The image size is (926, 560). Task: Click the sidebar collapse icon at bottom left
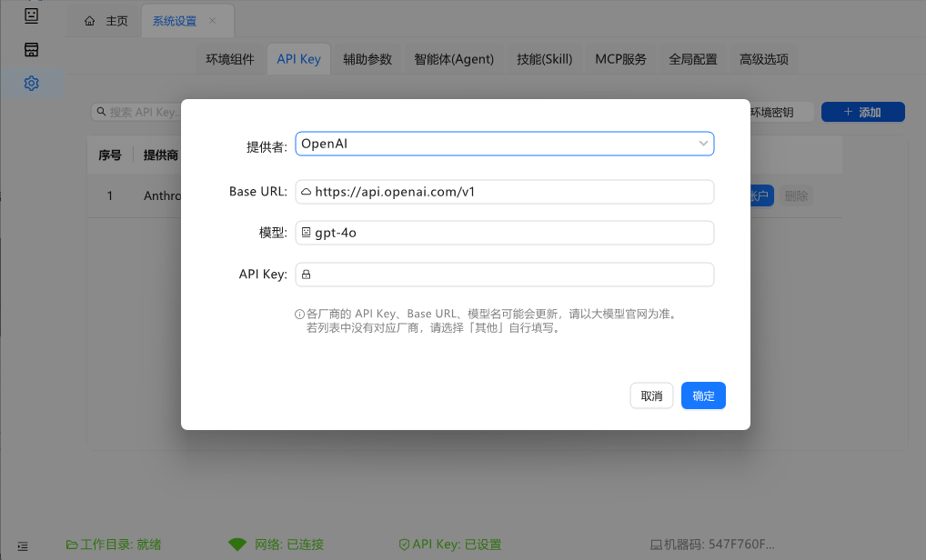(23, 545)
